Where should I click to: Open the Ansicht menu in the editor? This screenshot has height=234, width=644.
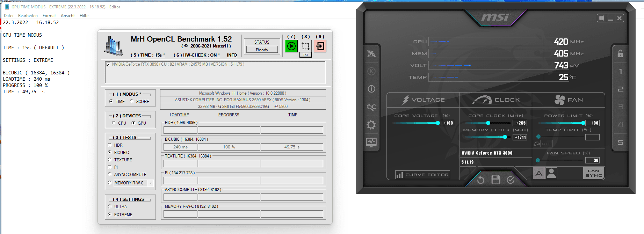pyautogui.click(x=68, y=16)
